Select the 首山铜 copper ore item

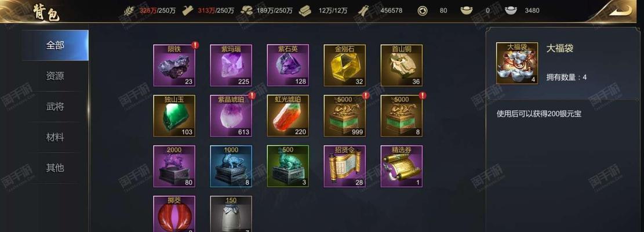coord(402,66)
